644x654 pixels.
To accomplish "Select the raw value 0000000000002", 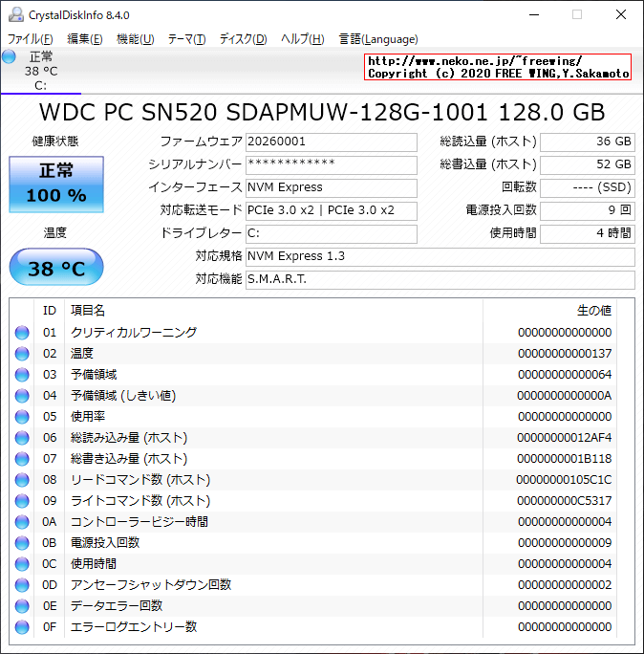I will click(565, 585).
